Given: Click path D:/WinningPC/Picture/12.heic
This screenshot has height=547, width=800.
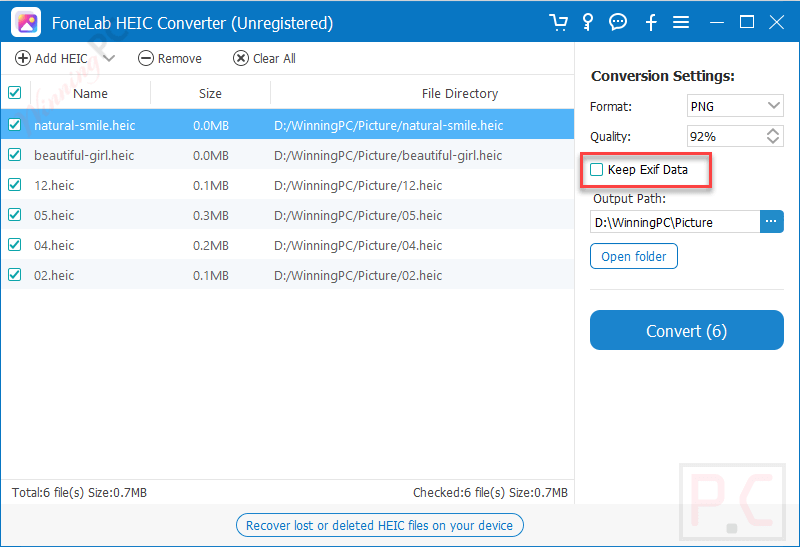Looking at the screenshot, I should pos(358,186).
